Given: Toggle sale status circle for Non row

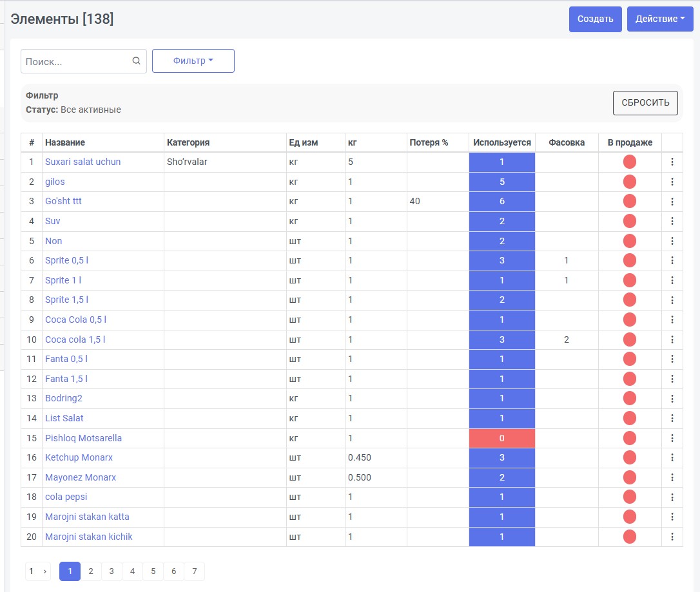Looking at the screenshot, I should (x=630, y=241).
